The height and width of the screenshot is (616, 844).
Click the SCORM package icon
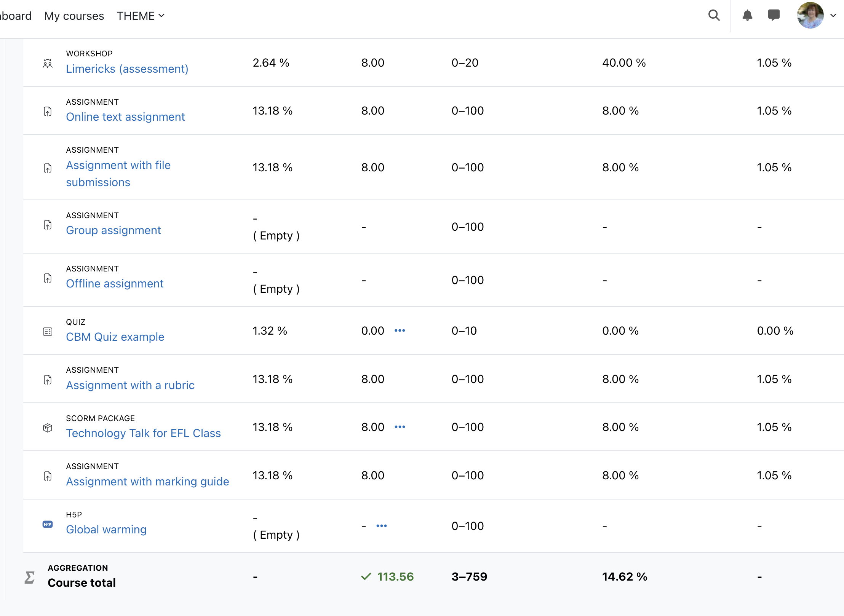click(x=48, y=428)
